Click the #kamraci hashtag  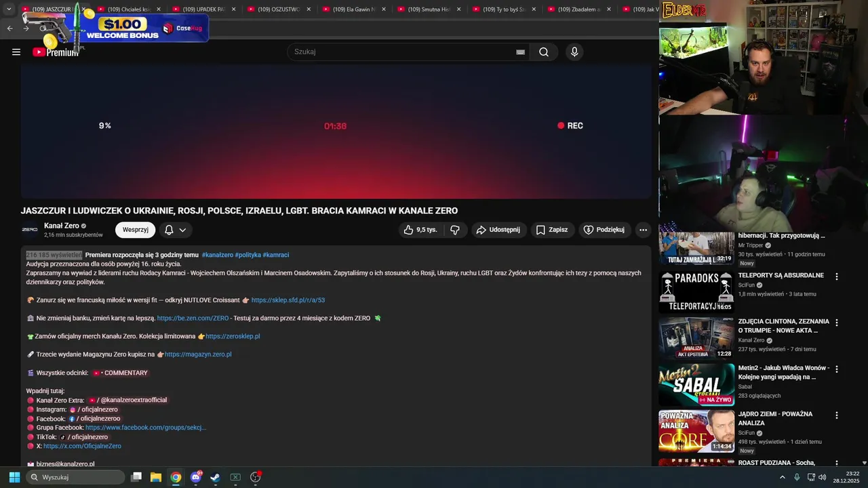coord(276,255)
